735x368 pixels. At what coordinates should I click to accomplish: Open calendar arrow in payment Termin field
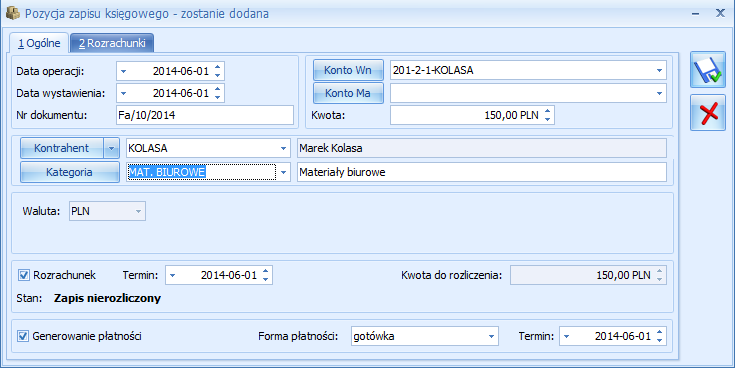(566, 336)
